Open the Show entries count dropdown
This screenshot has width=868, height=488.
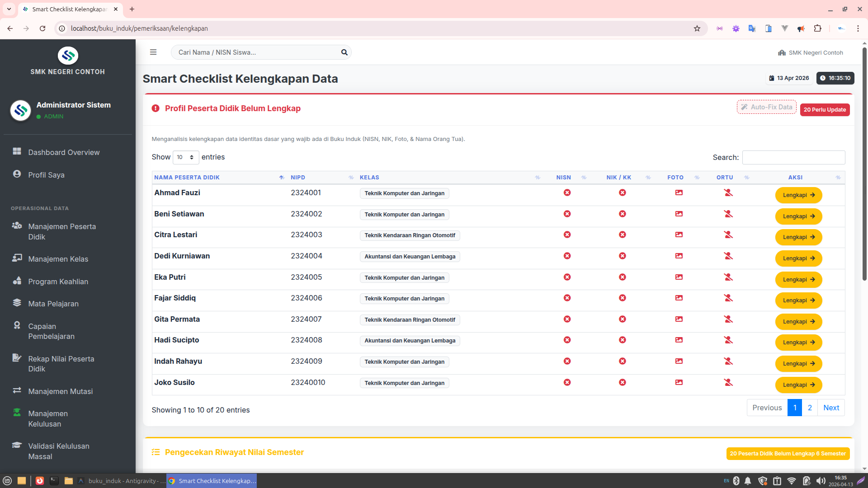[x=185, y=157]
